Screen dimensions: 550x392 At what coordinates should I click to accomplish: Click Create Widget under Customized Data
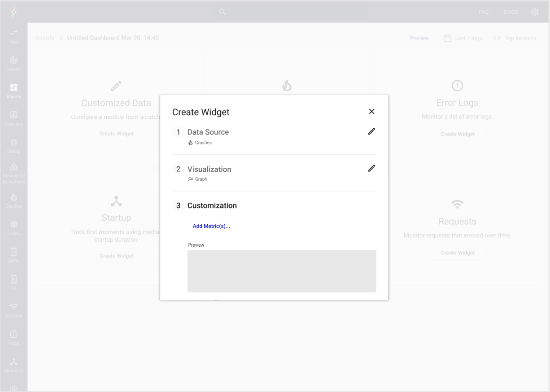coord(116,134)
